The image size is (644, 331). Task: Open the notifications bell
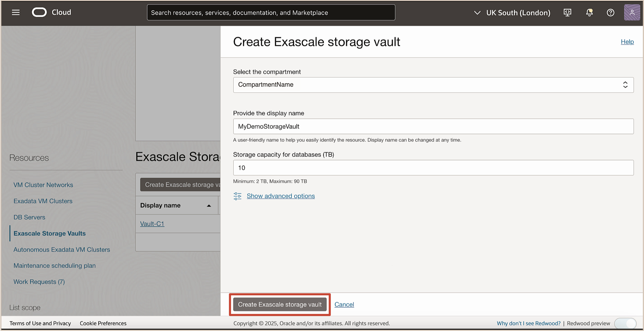pos(589,12)
